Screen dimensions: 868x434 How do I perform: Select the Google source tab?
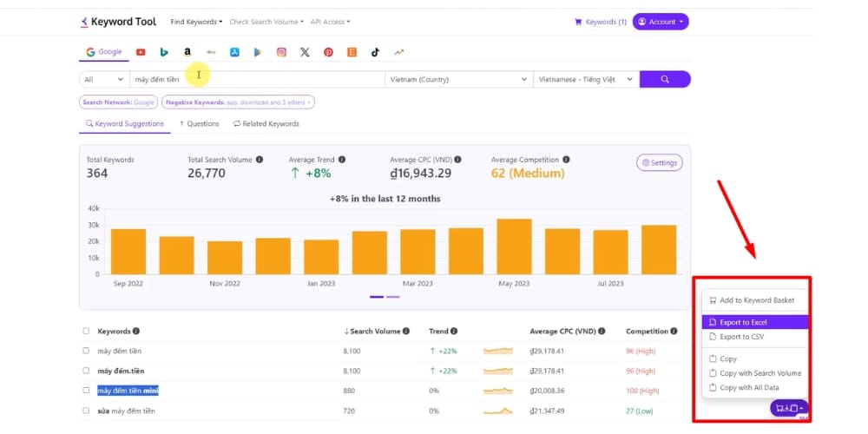[104, 52]
